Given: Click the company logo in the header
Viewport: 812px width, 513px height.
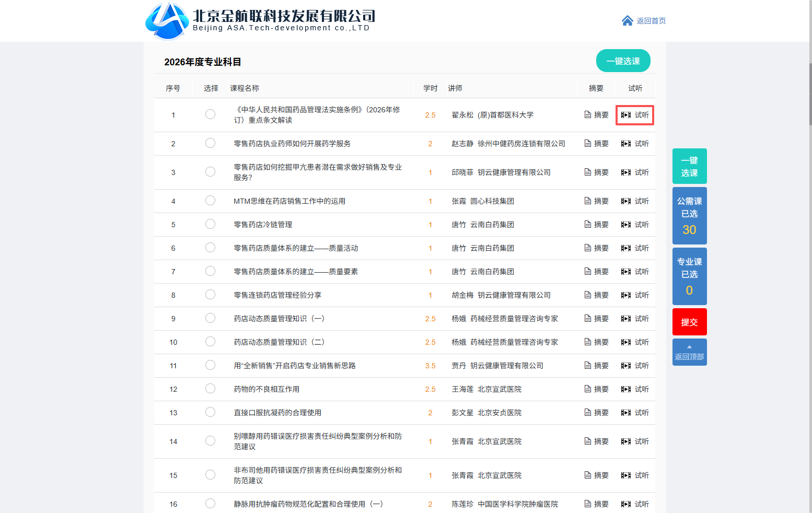Looking at the screenshot, I should 167,21.
